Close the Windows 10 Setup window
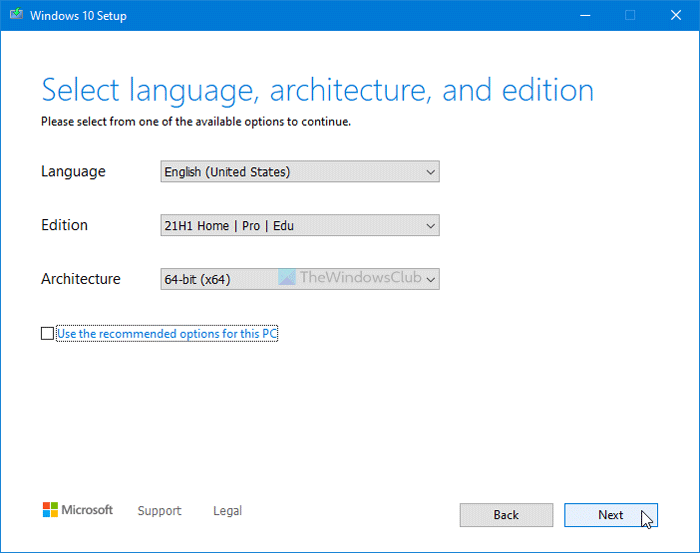The image size is (700, 553). (x=675, y=15)
